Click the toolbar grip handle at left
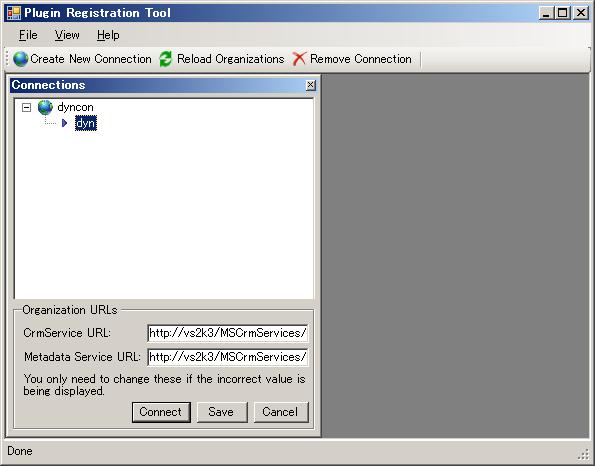 [x=7, y=59]
